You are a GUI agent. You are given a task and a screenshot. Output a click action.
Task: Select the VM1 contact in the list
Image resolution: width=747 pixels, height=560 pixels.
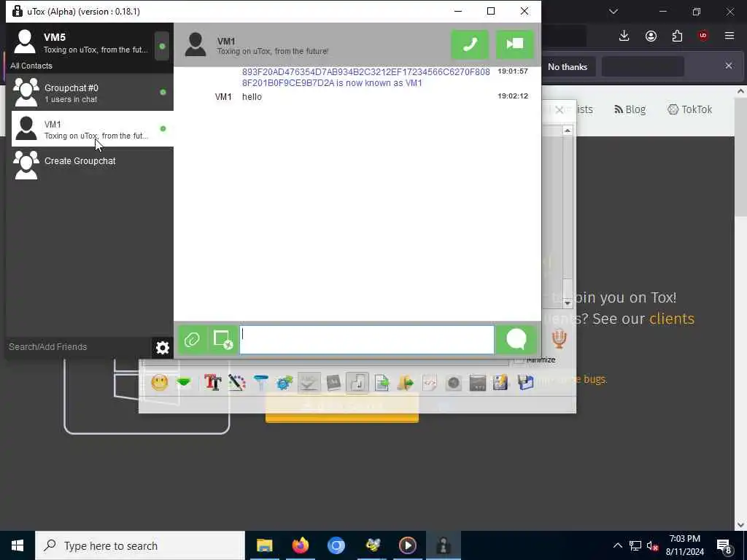[x=93, y=128]
